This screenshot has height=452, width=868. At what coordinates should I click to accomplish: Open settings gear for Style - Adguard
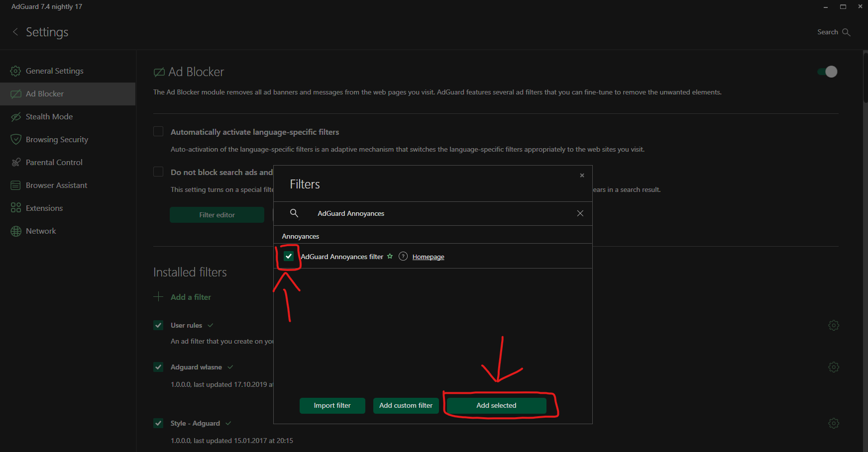[x=834, y=423]
